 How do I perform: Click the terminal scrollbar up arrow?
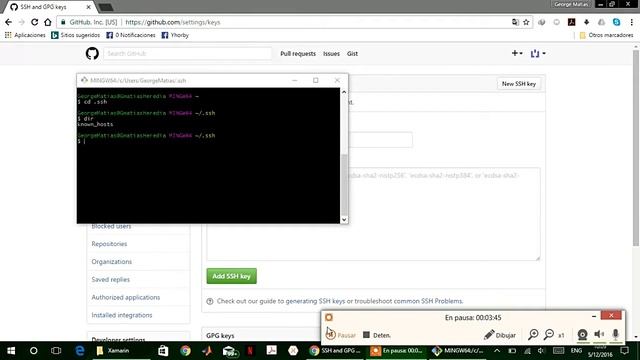(344, 92)
